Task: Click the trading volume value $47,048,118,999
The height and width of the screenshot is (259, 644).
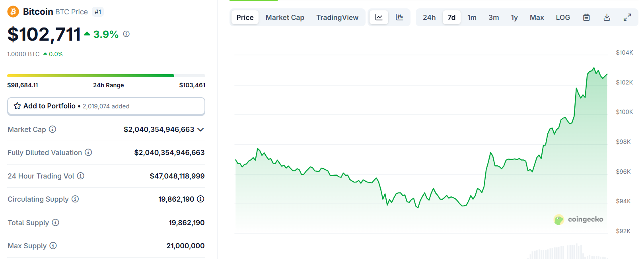Action: (x=177, y=176)
